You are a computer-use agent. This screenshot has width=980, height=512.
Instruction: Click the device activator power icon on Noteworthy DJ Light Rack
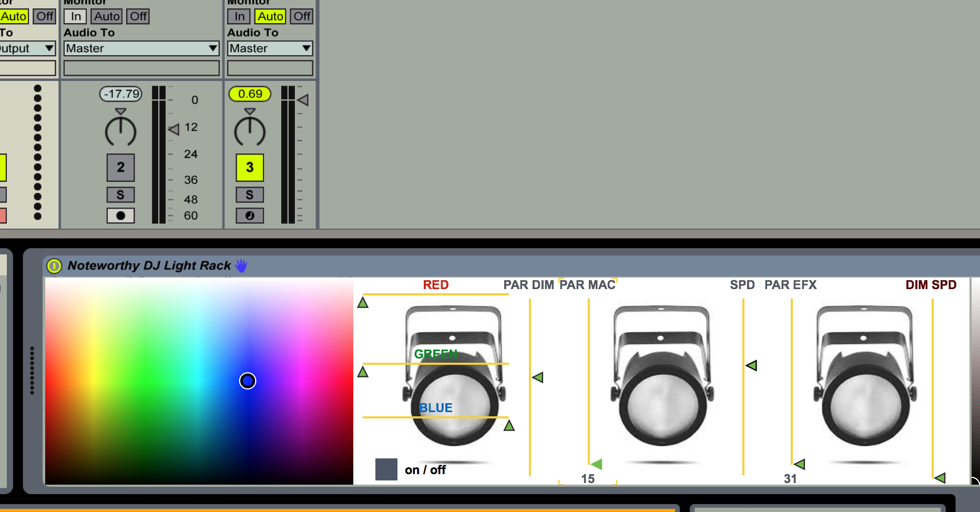click(x=54, y=266)
